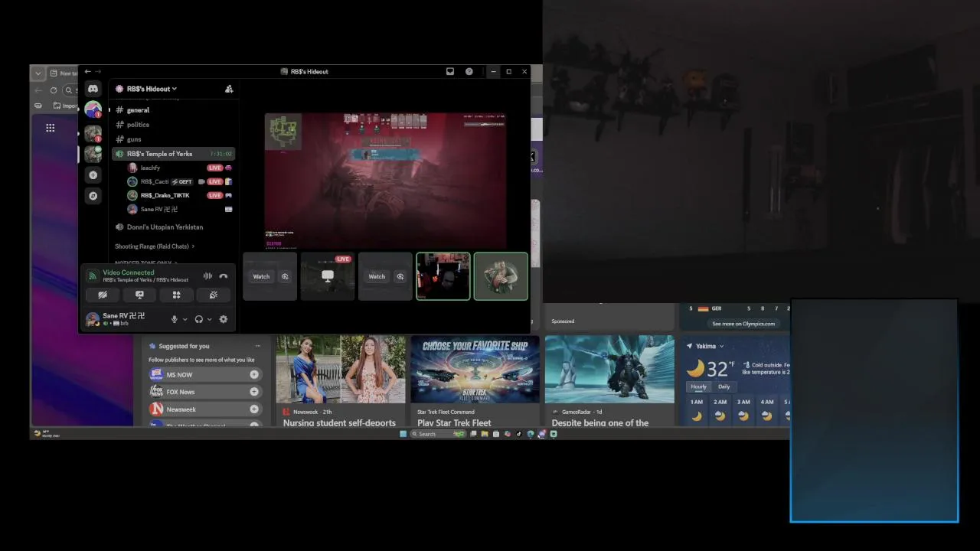Switch weather widget to Daily tab
Image resolution: width=980 pixels, height=551 pixels.
(x=724, y=386)
